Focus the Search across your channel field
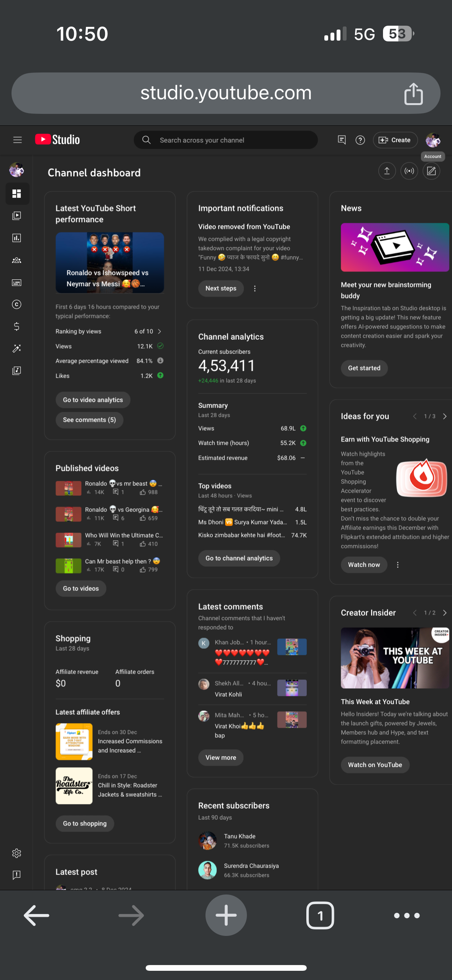The height and width of the screenshot is (980, 452). coord(225,140)
